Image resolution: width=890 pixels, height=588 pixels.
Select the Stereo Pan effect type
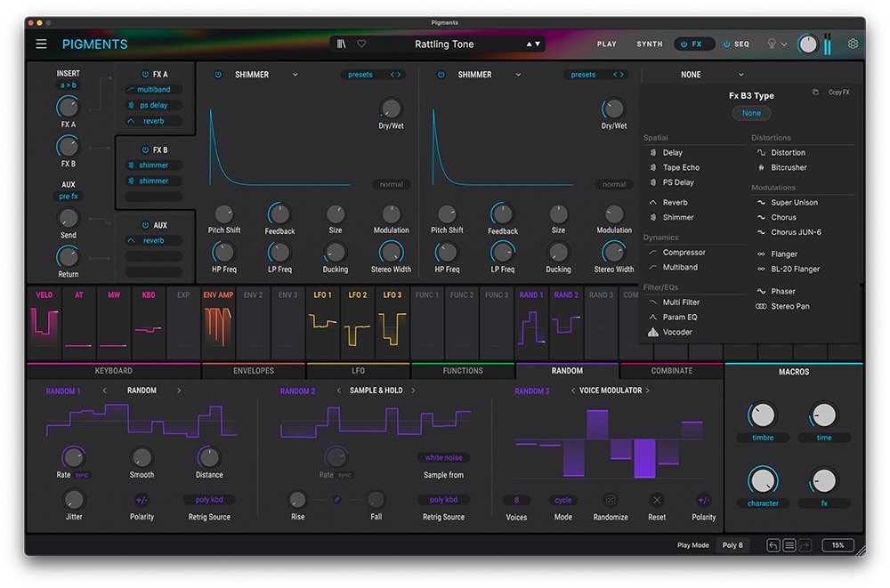782,306
